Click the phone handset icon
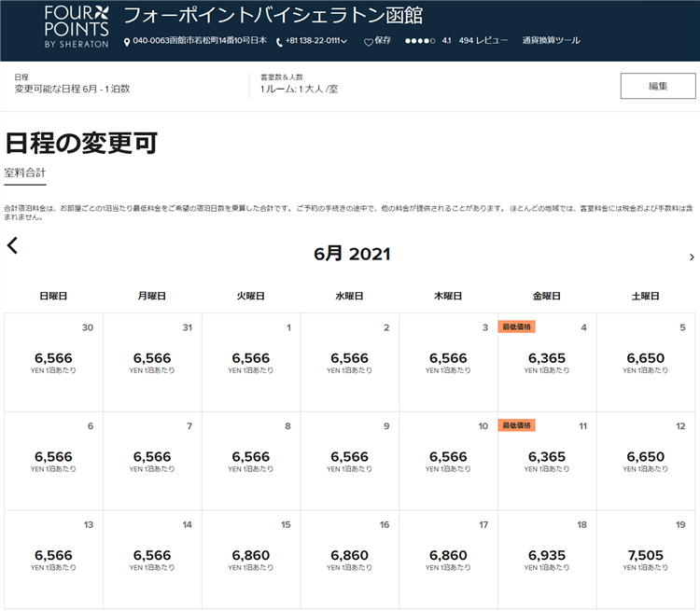The height and width of the screenshot is (611, 700). pyautogui.click(x=279, y=41)
